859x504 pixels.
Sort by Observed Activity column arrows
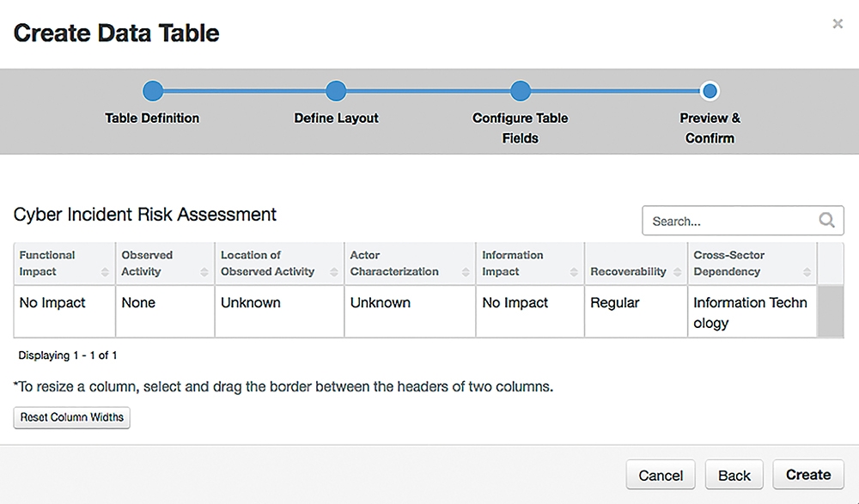[x=204, y=271]
